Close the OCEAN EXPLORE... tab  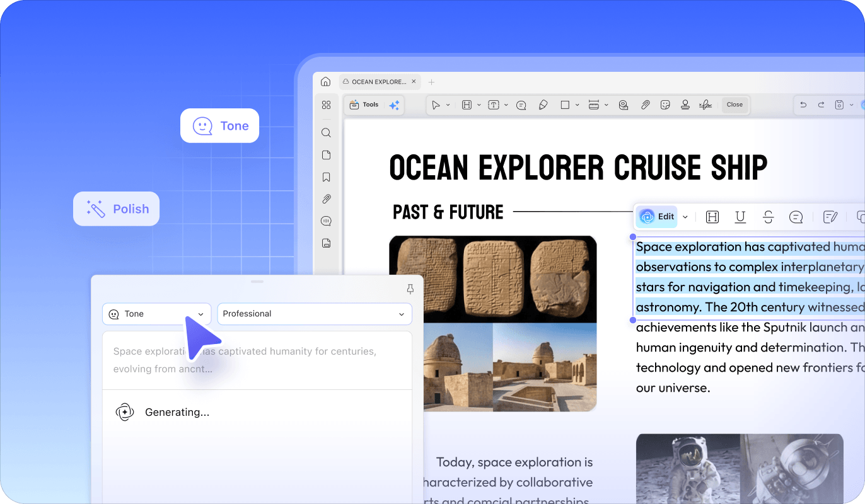click(x=414, y=82)
